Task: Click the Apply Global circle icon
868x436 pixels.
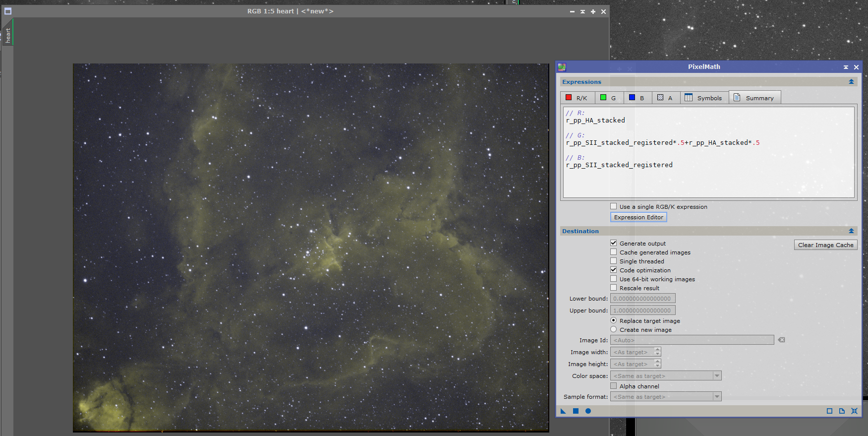Action: click(588, 411)
